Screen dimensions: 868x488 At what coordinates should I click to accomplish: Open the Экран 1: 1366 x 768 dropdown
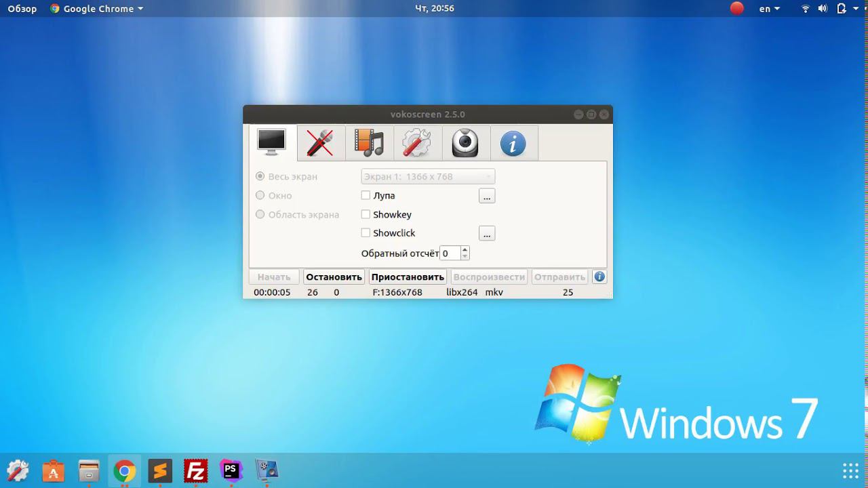(x=428, y=176)
